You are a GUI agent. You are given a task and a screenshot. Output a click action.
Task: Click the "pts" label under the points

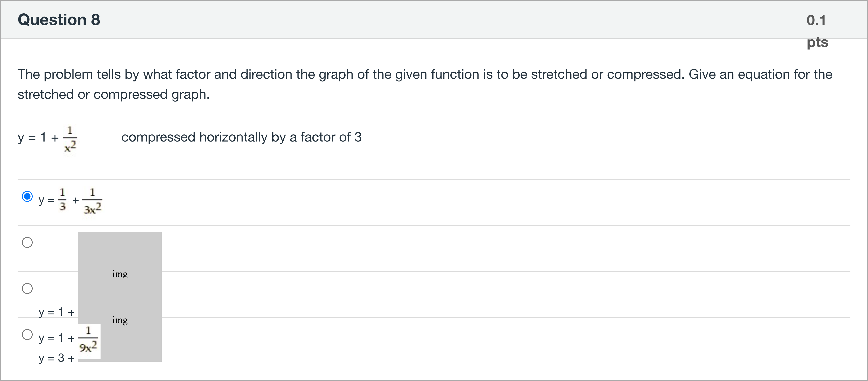(x=817, y=42)
